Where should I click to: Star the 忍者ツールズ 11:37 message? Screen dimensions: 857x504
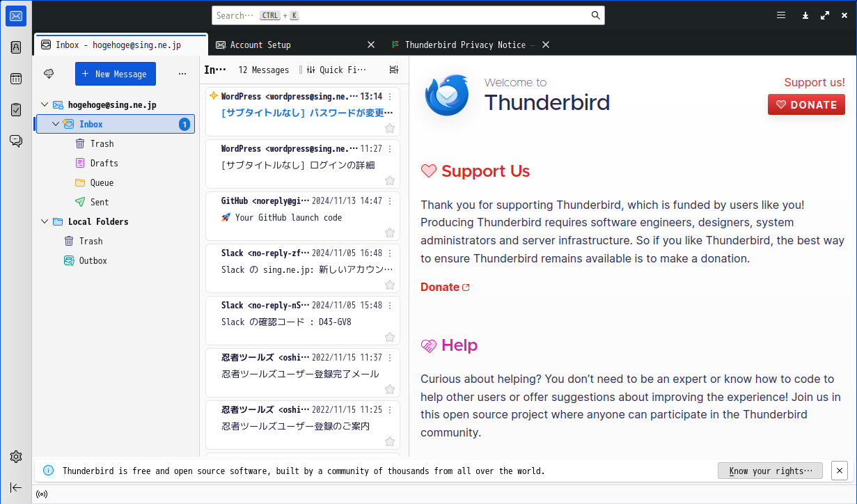click(390, 389)
